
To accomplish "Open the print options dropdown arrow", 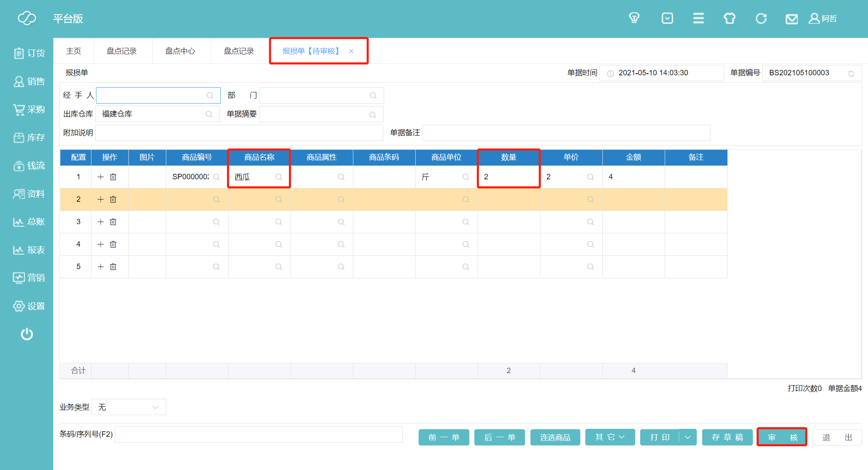I will tap(688, 437).
